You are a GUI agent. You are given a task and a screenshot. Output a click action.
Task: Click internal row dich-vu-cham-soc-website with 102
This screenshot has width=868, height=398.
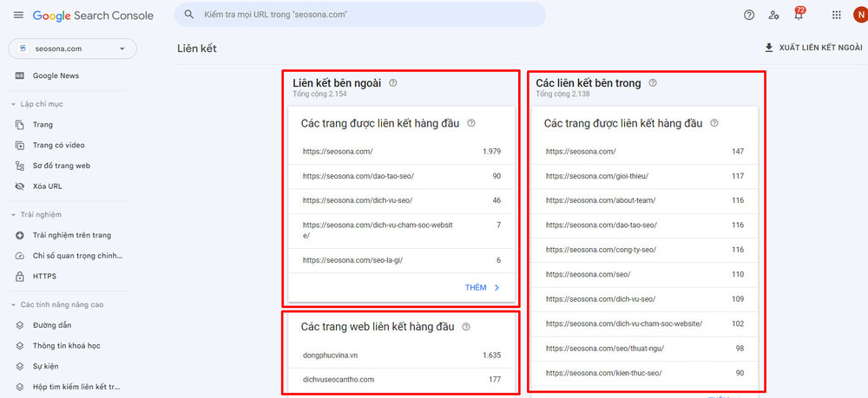(645, 324)
